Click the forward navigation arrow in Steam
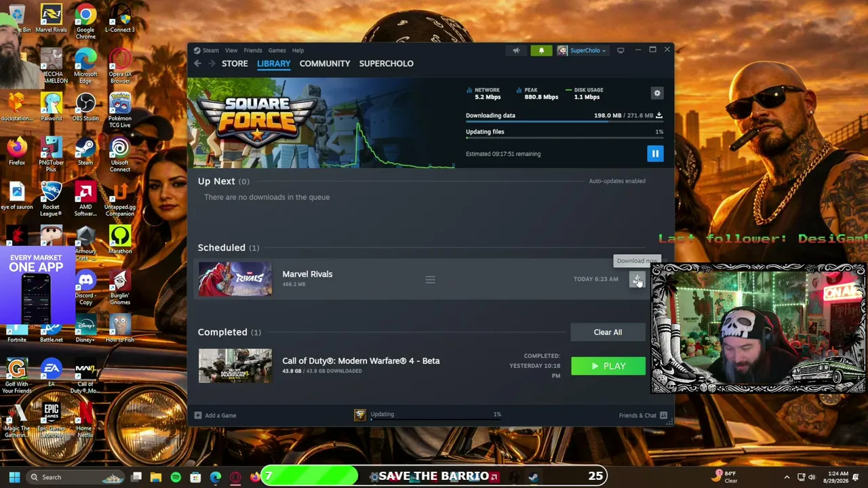Viewport: 868px width, 488px height. click(x=211, y=64)
